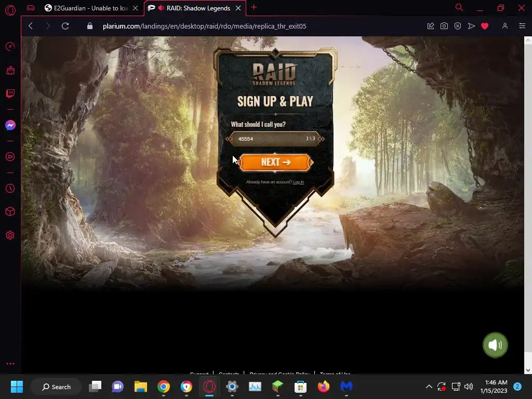Open the profile account icon
Screen dimensions: 532x399
(505, 26)
